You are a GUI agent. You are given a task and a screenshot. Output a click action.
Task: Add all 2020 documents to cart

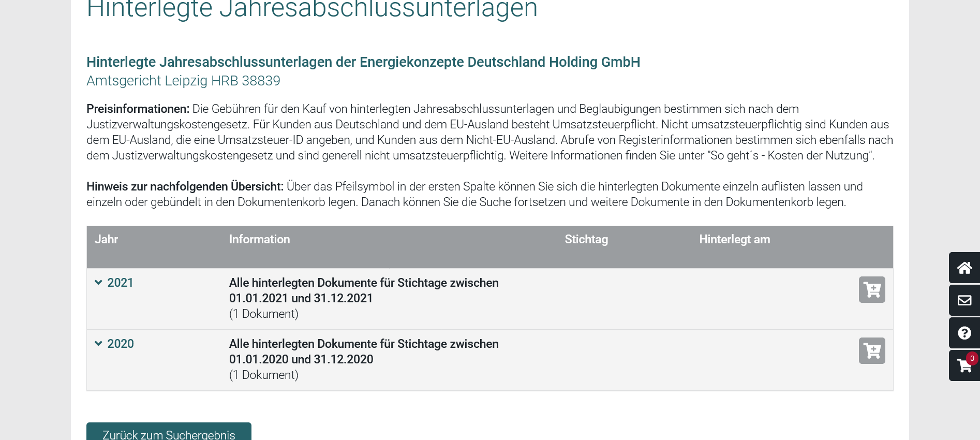coord(872,350)
